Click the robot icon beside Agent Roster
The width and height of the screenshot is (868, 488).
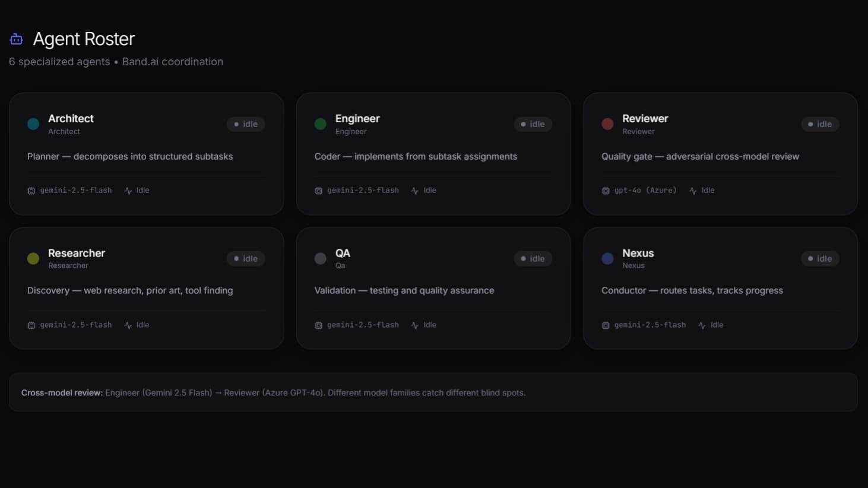(x=16, y=39)
